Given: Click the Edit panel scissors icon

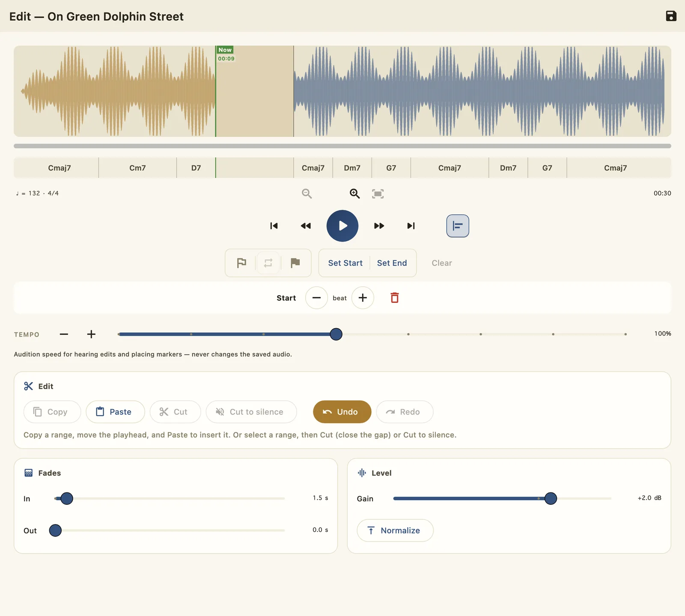Looking at the screenshot, I should (x=29, y=386).
